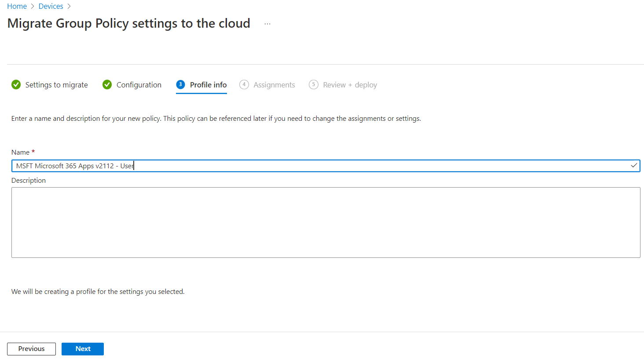Open the ellipsis more options menu
This screenshot has width=644, height=362.
[267, 24]
